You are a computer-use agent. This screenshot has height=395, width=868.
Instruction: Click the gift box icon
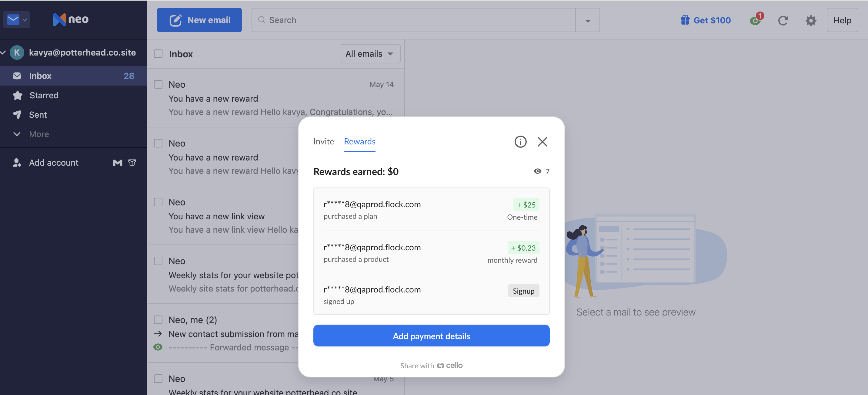685,20
